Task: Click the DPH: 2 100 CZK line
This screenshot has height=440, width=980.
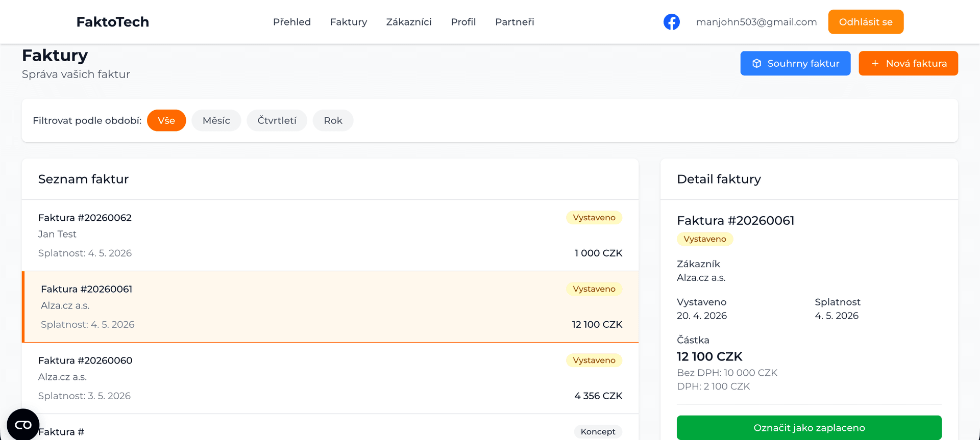Action: pyautogui.click(x=713, y=386)
